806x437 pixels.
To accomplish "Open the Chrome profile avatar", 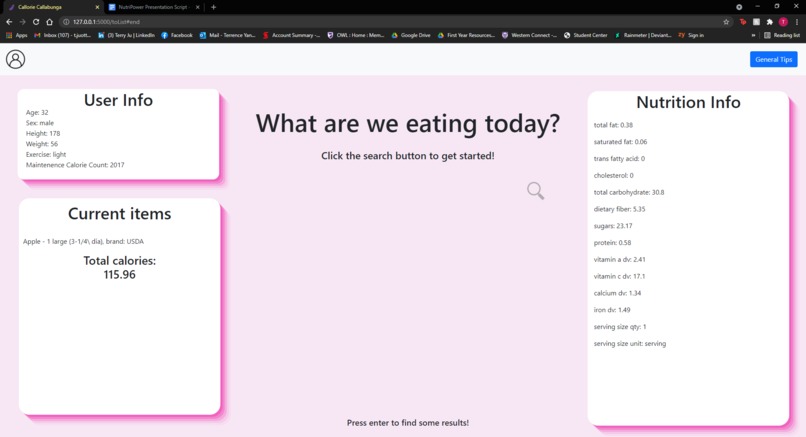I will [783, 22].
